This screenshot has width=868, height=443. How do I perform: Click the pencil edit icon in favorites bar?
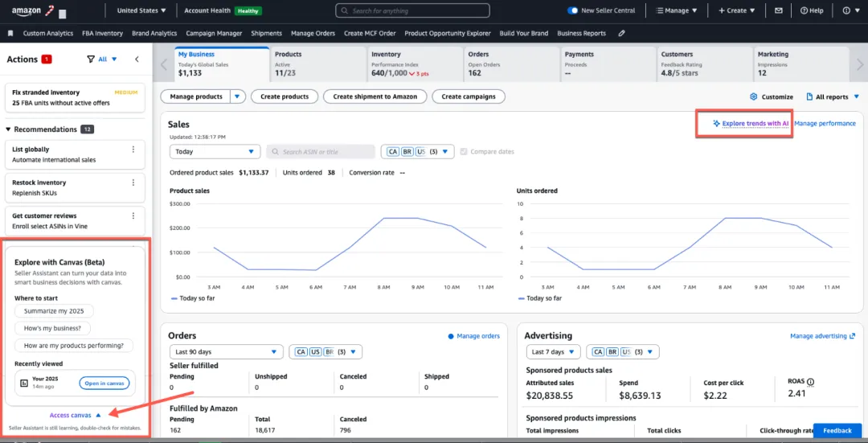pyautogui.click(x=621, y=34)
